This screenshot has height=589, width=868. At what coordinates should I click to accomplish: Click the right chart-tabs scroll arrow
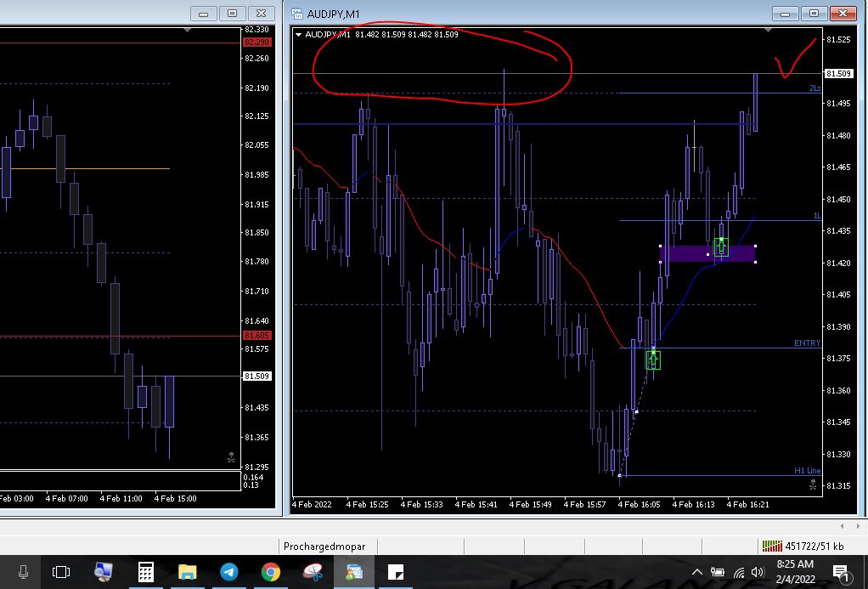tap(858, 526)
